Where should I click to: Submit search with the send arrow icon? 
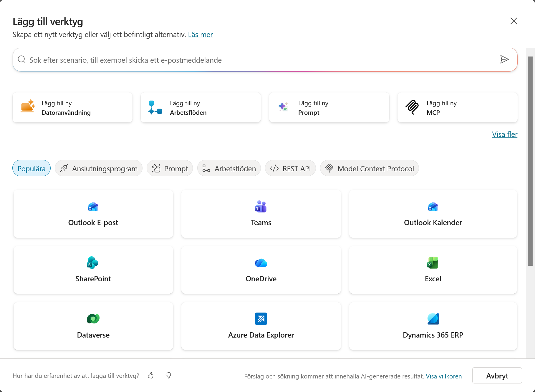tap(504, 59)
